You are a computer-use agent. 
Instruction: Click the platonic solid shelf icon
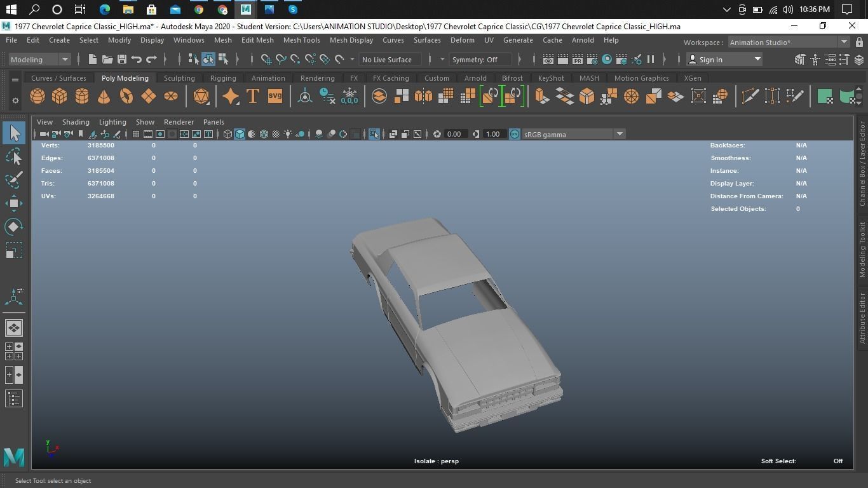click(201, 97)
